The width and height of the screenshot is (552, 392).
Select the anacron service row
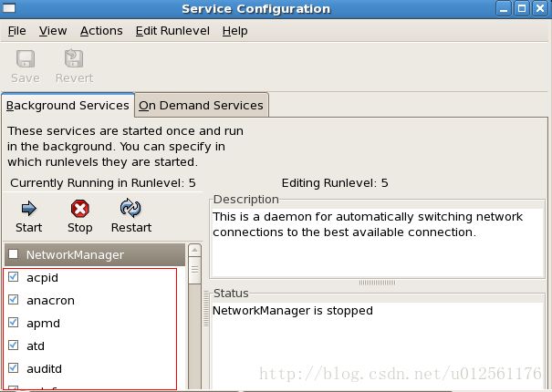(x=94, y=300)
